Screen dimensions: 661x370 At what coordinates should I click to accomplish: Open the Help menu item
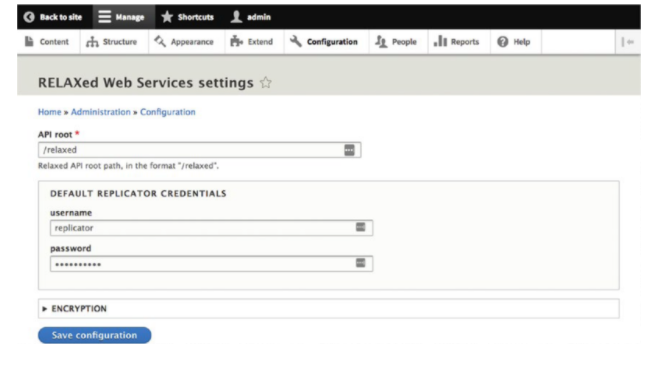(515, 42)
